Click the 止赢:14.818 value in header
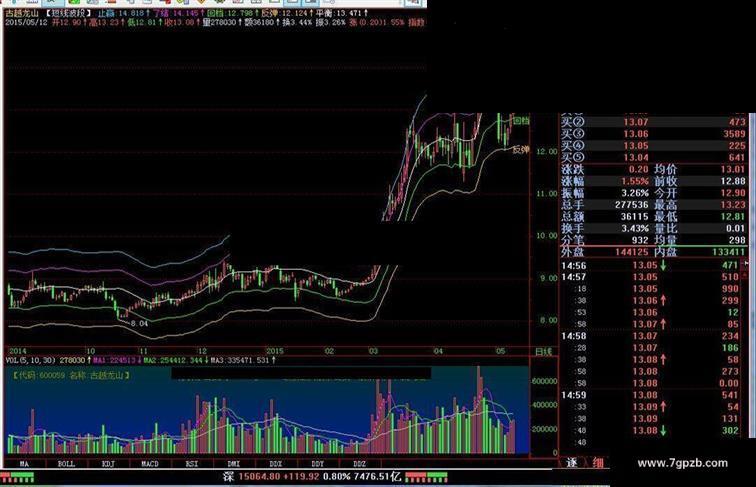The width and height of the screenshot is (756, 487). click(x=124, y=13)
